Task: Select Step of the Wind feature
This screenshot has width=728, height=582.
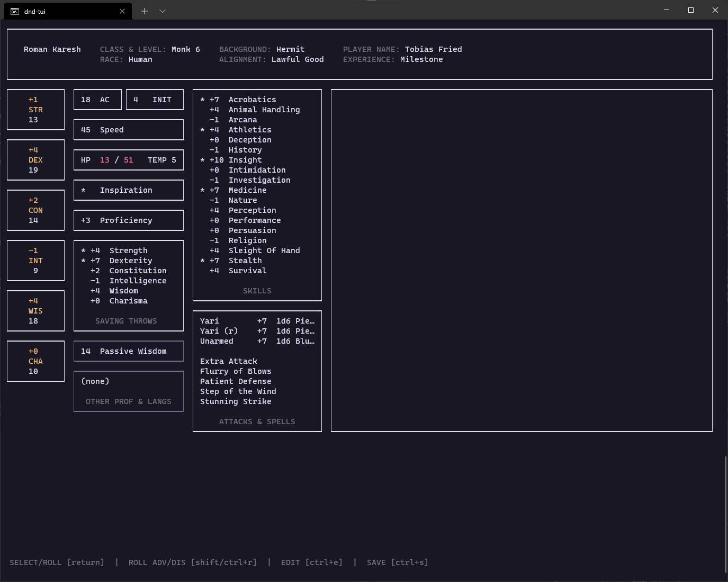Action: pyautogui.click(x=238, y=391)
